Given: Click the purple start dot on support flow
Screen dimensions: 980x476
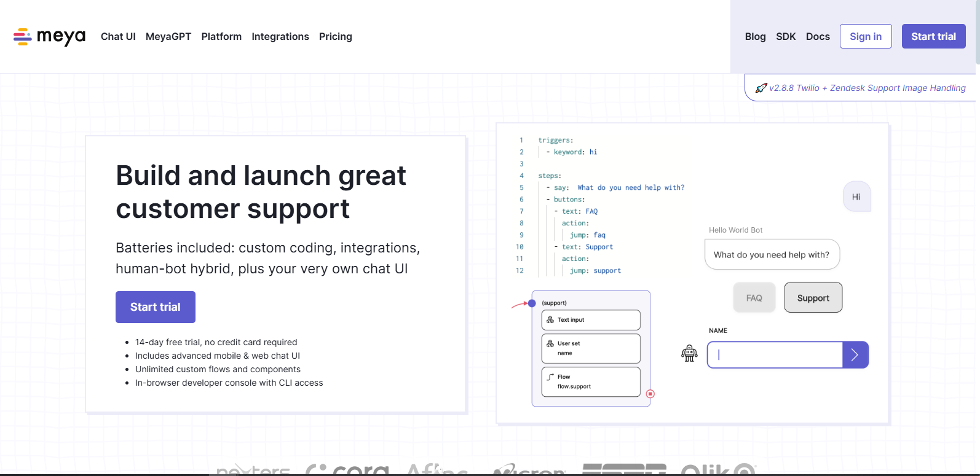Looking at the screenshot, I should tap(532, 303).
